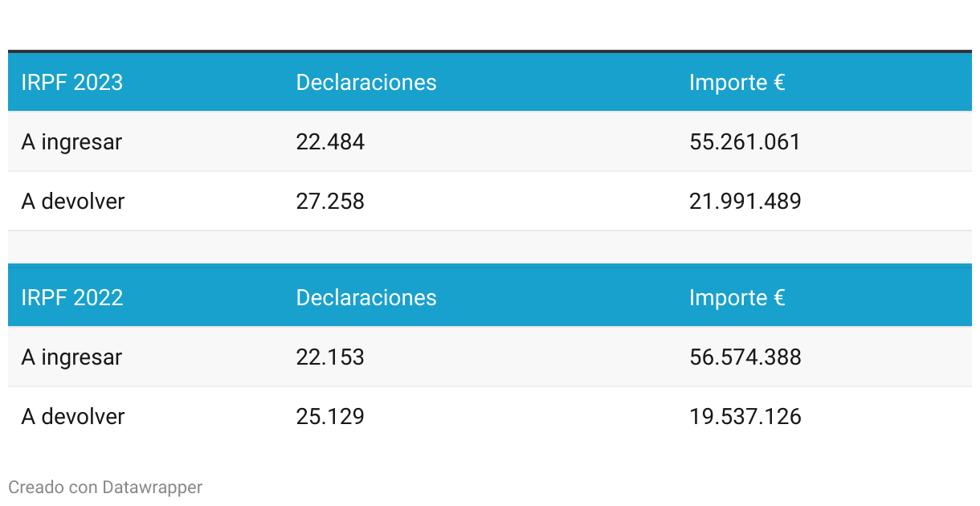Click the second Importe € column header
The width and height of the screenshot is (980, 506).
(737, 297)
